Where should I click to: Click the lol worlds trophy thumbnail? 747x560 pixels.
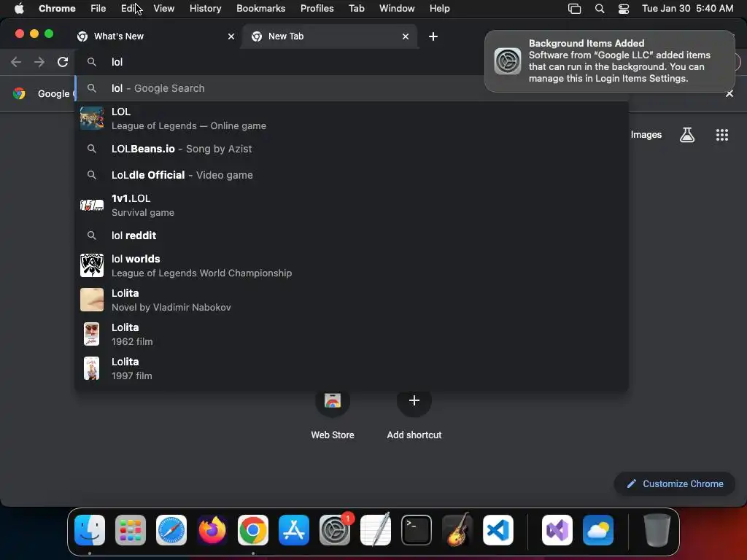91,265
